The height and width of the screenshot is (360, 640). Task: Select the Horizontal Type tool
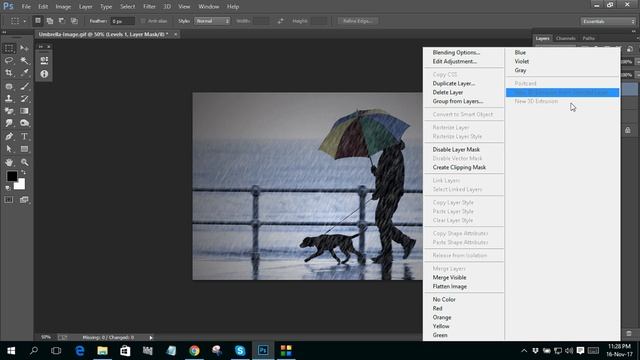[x=24, y=136]
